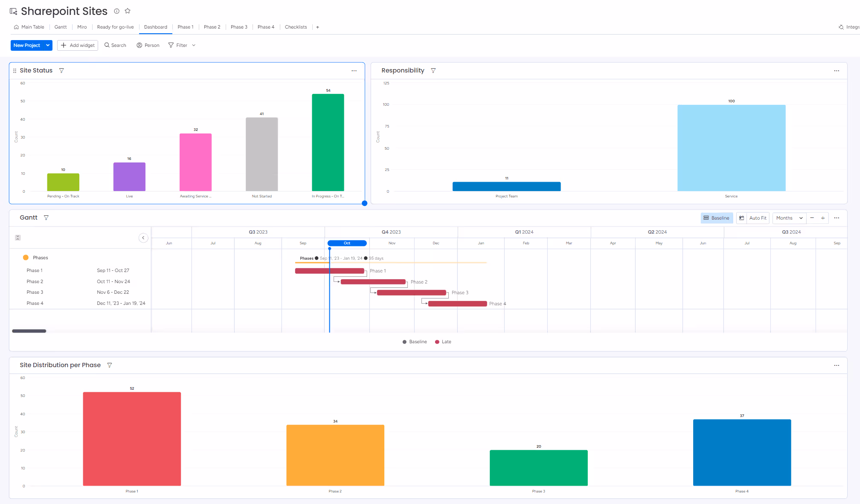
Task: Click the filter icon on the Gantt widget
Action: (x=46, y=217)
